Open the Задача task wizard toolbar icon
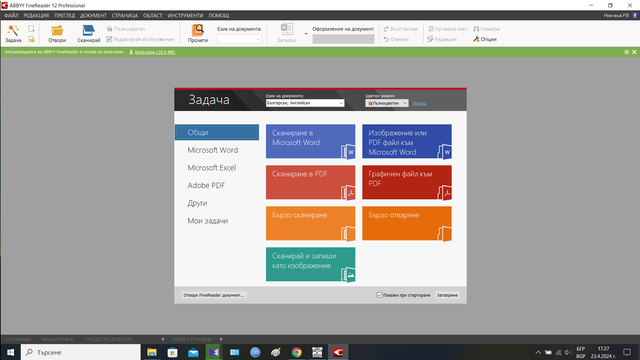The image size is (640, 360). (13, 33)
